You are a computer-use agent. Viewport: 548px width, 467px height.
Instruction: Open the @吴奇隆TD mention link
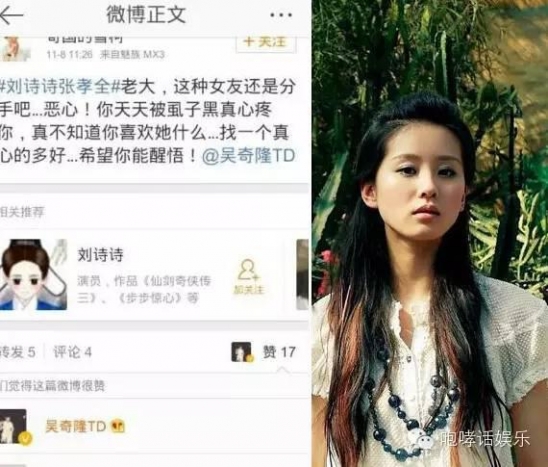coord(248,156)
